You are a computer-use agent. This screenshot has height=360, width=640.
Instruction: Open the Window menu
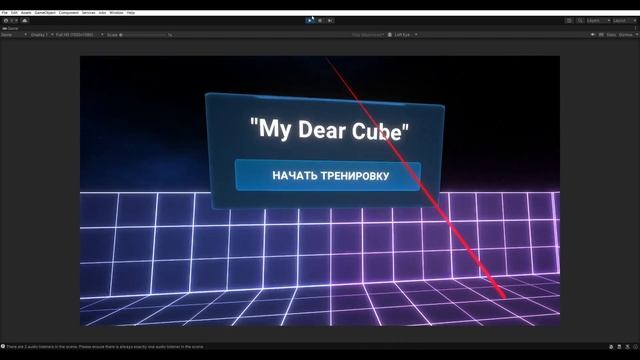[x=116, y=13]
